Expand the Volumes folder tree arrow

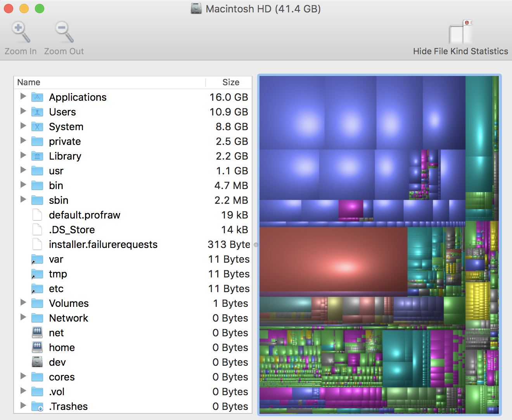pyautogui.click(x=23, y=303)
